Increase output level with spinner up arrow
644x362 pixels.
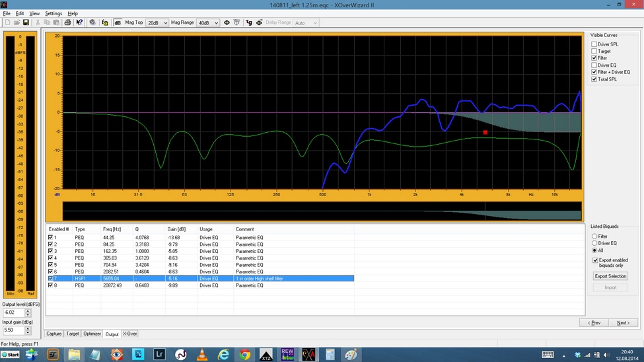pyautogui.click(x=28, y=310)
